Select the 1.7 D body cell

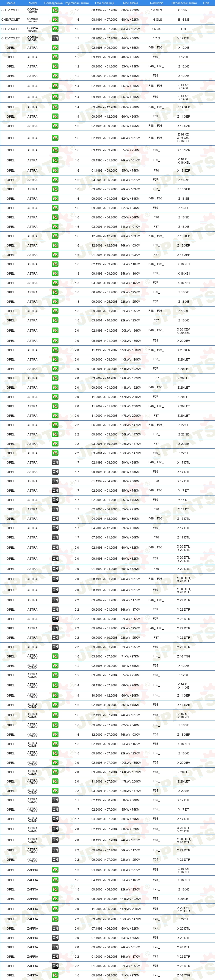[156, 38]
